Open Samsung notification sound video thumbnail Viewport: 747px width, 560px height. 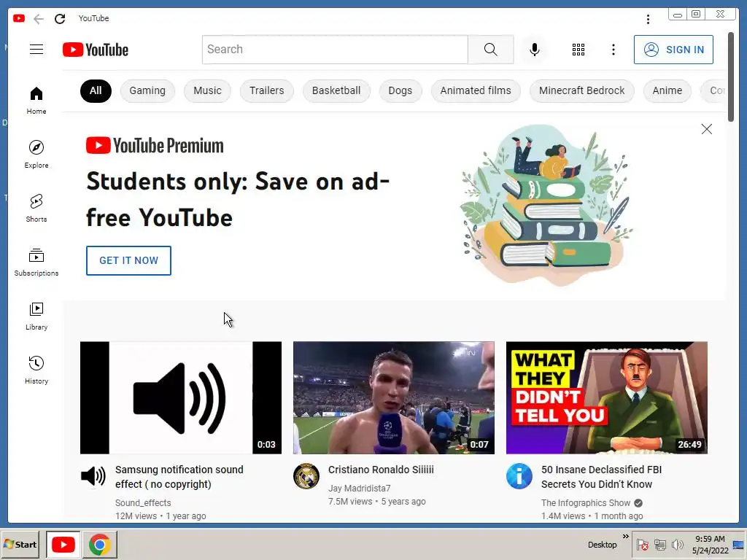[181, 397]
